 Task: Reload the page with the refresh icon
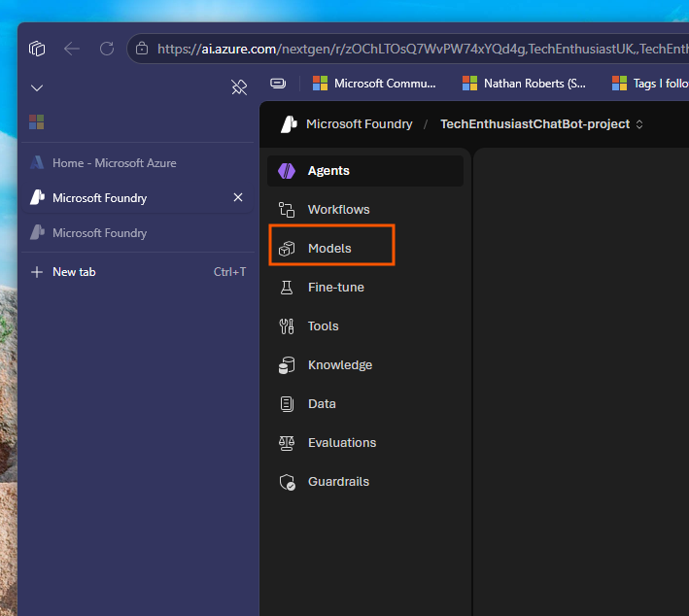click(107, 49)
